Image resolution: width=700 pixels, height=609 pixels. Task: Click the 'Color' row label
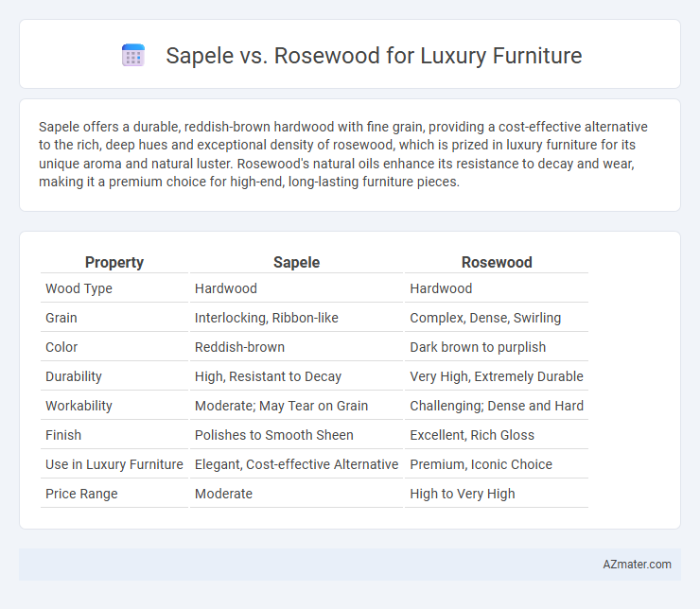(61, 347)
